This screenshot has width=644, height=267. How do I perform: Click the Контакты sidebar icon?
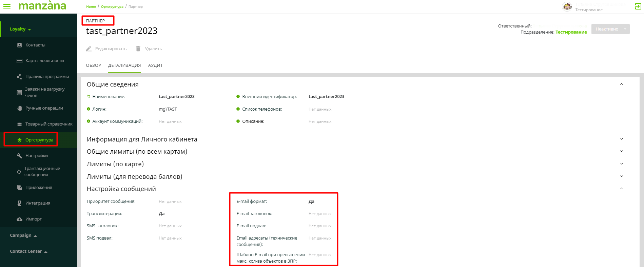click(x=19, y=45)
